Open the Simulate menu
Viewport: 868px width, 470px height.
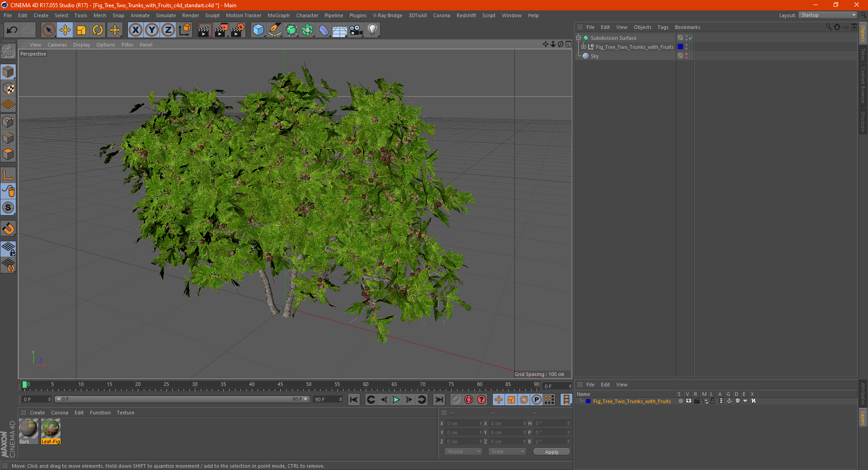(166, 15)
